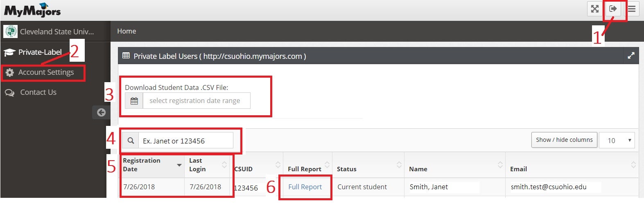Sort by Status column
The image size is (644, 206).
click(x=368, y=165)
